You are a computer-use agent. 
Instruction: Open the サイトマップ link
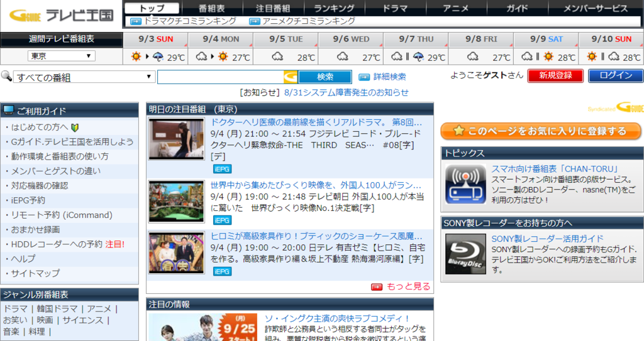(35, 273)
